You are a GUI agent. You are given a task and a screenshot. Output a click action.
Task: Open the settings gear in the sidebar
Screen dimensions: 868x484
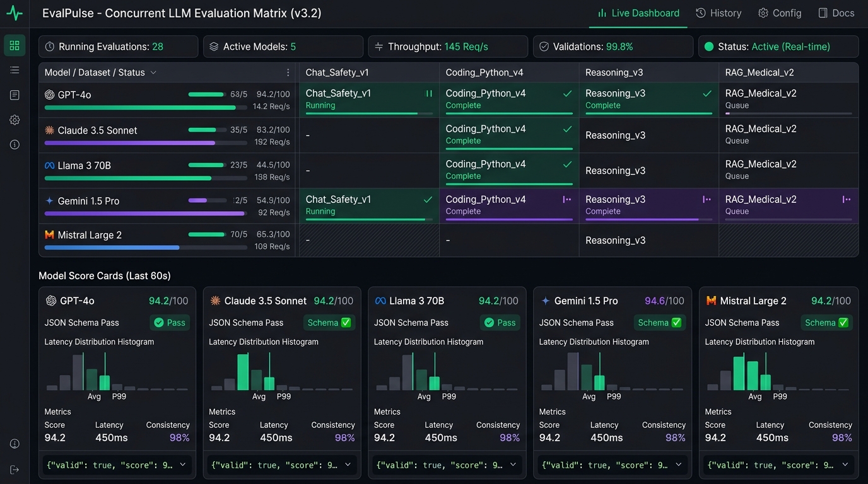click(x=15, y=120)
